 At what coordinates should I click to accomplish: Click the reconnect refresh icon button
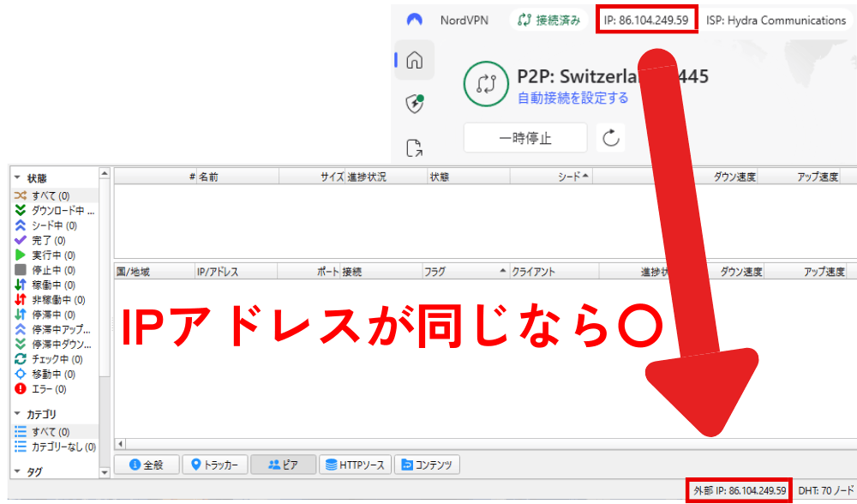(x=611, y=138)
